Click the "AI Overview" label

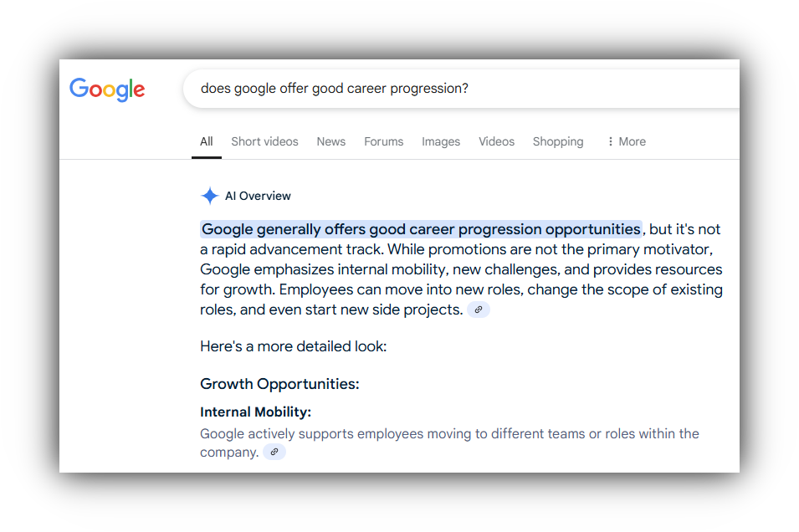click(258, 196)
